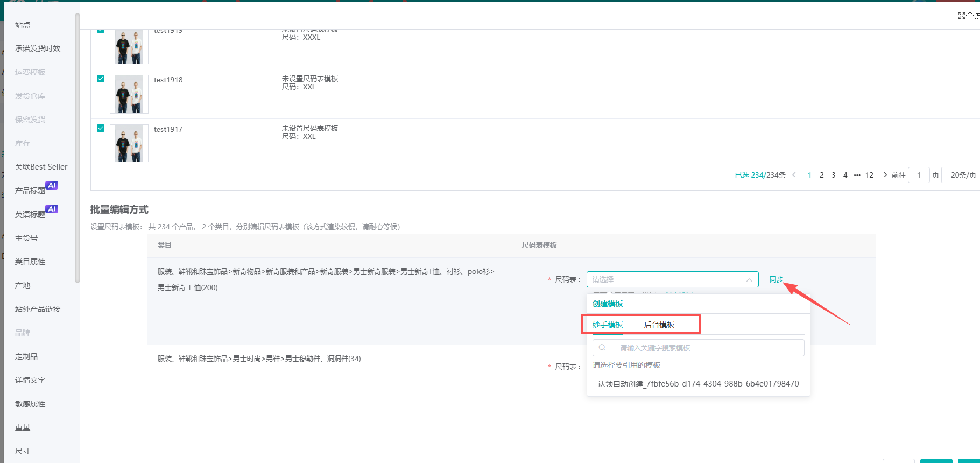Open 站点 in the sidebar

coord(23,25)
